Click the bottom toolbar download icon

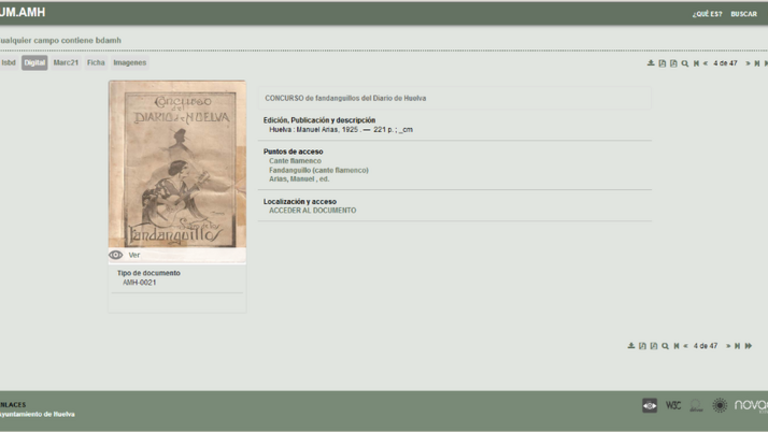pos(631,346)
